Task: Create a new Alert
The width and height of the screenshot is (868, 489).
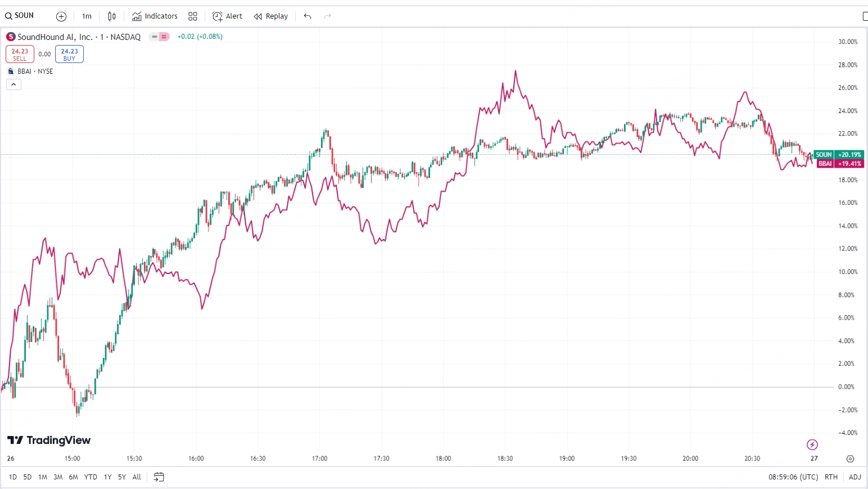Action: pos(227,16)
